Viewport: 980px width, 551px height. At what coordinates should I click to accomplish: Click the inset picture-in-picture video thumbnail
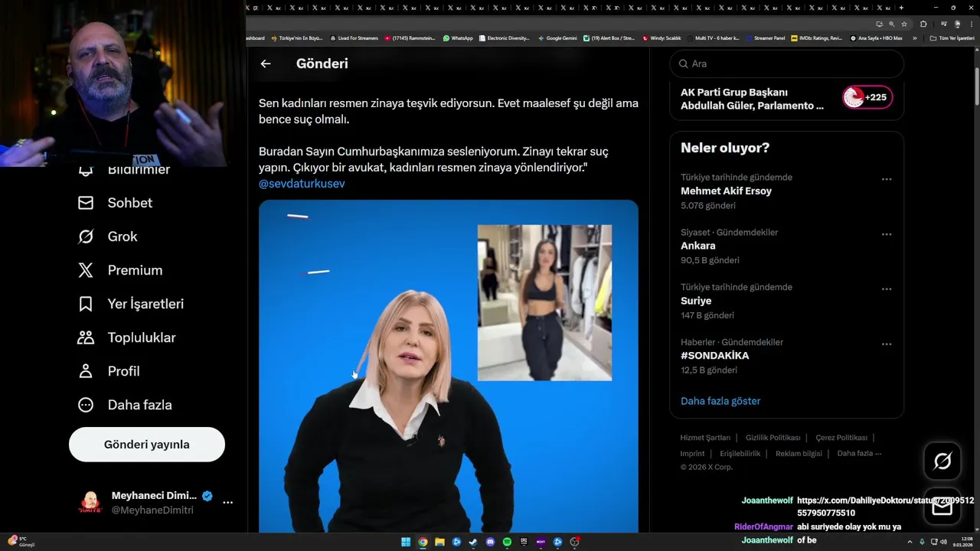pos(544,303)
